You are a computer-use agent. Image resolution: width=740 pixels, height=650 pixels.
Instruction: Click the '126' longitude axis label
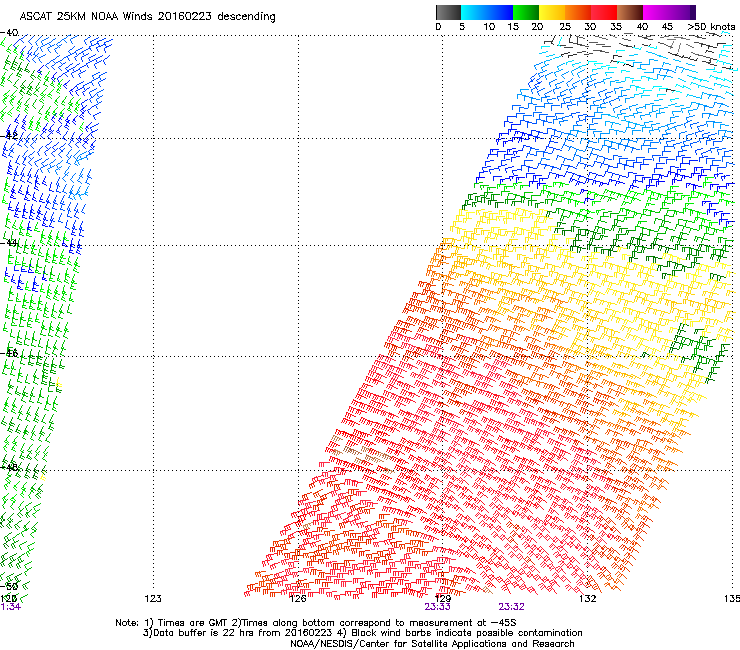coord(298,599)
